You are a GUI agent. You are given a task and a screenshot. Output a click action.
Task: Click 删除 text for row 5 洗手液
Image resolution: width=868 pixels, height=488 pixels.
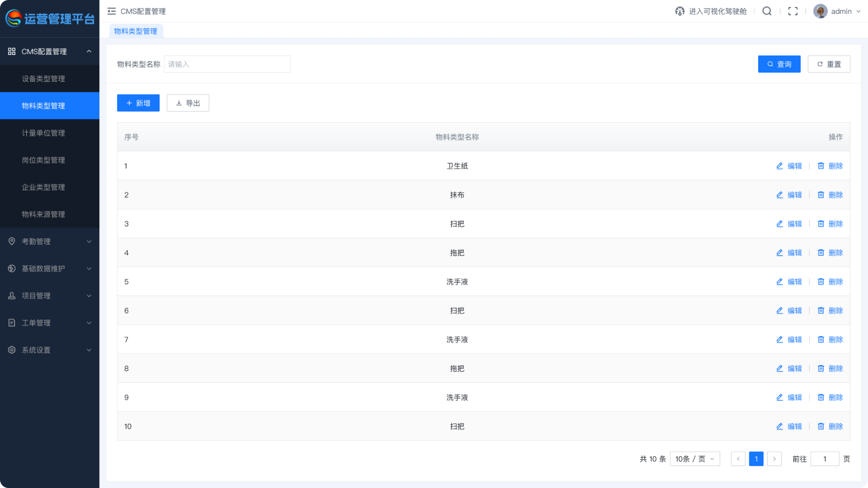click(x=836, y=282)
